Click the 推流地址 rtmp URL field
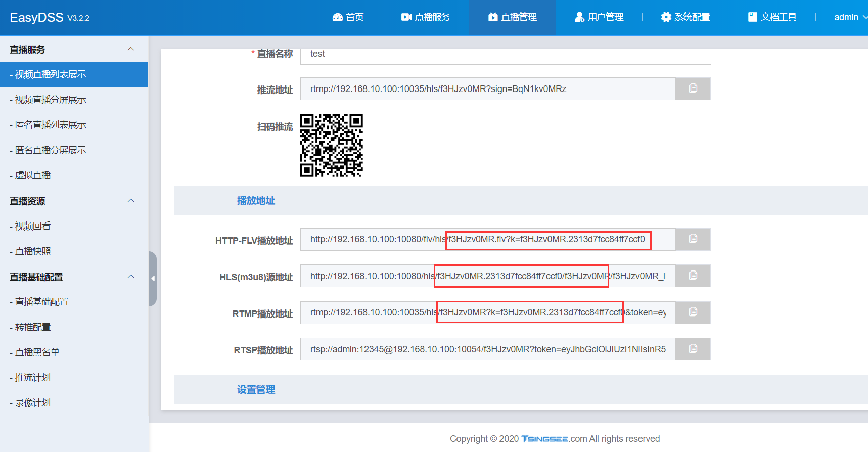868x452 pixels. (x=488, y=88)
